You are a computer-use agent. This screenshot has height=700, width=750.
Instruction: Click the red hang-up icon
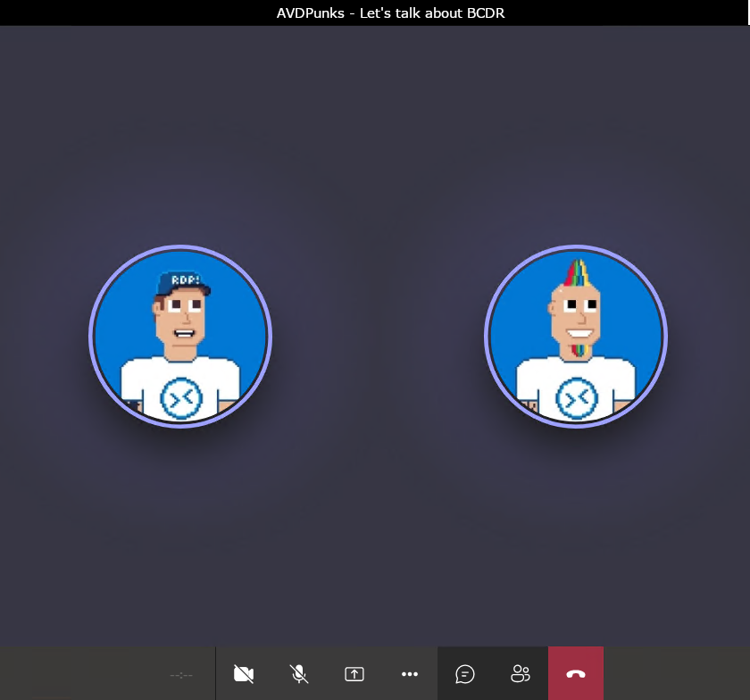[576, 674]
